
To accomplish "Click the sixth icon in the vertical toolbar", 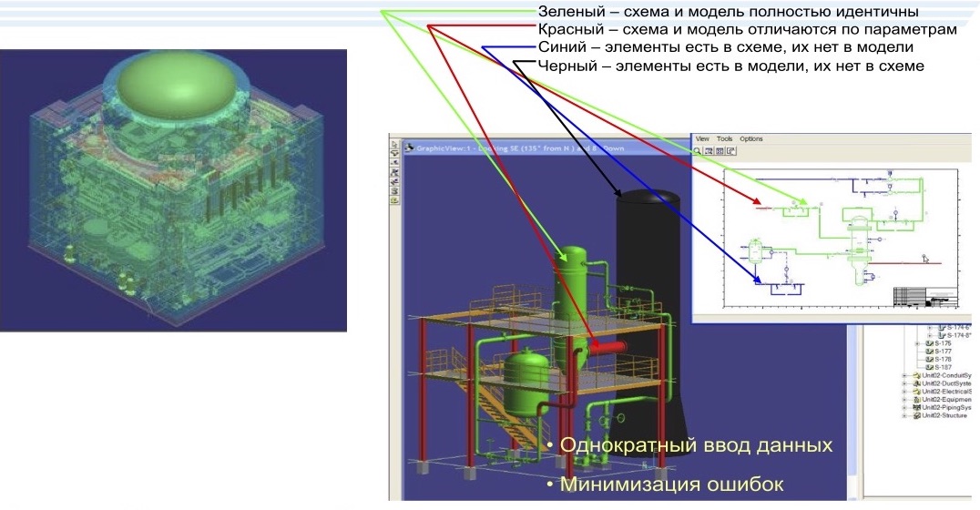I will click(394, 191).
